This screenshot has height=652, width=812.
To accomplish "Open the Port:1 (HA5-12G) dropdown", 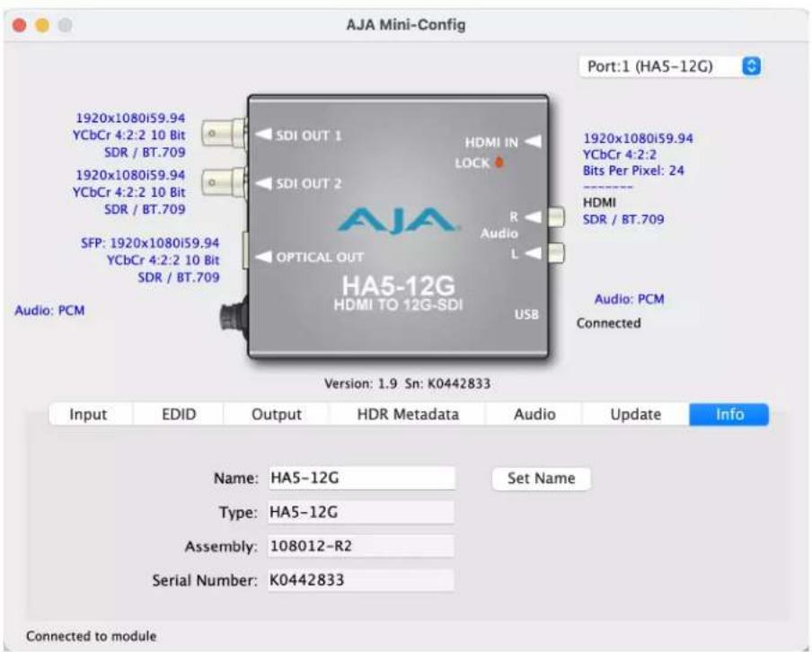I will coord(670,66).
